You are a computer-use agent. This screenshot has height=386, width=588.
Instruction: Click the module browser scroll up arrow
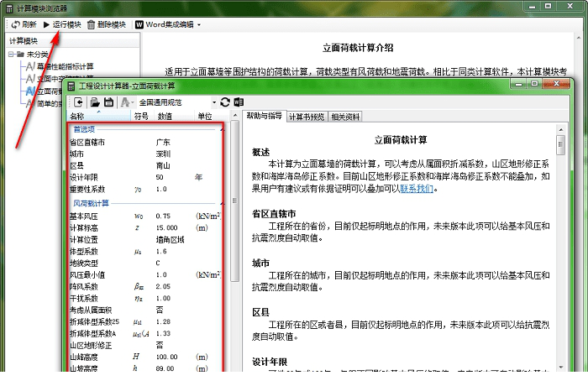tap(579, 38)
